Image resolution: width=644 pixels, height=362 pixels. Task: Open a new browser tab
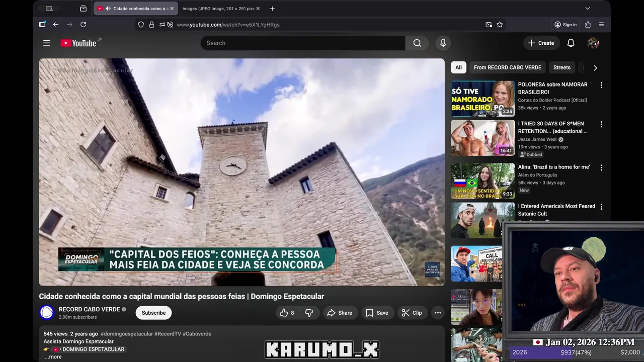(272, 9)
